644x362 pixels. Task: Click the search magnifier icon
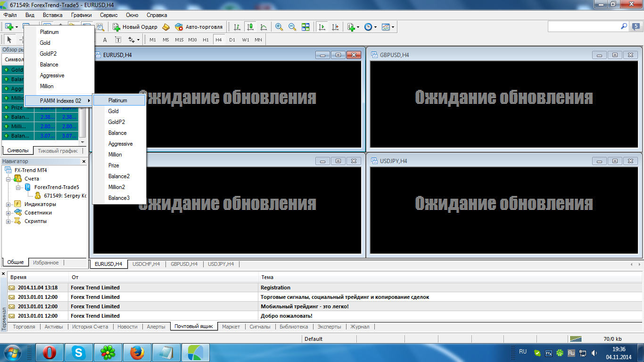pyautogui.click(x=624, y=26)
